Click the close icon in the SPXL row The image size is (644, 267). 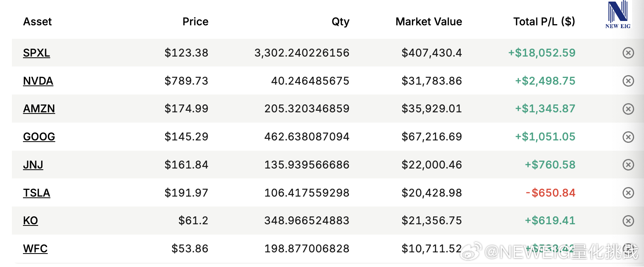[628, 53]
